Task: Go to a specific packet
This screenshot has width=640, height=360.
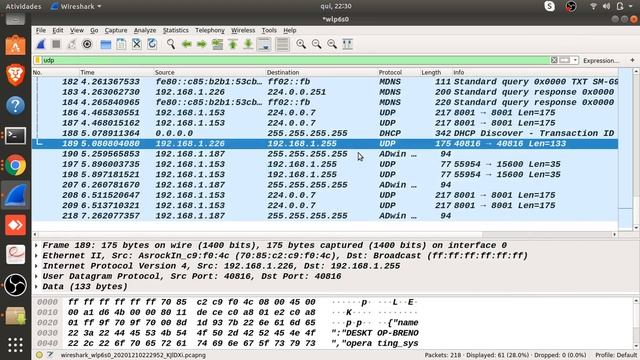Action: click(217, 44)
